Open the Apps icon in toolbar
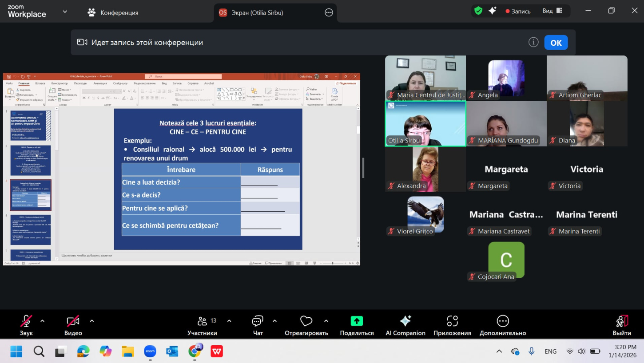 452,321
